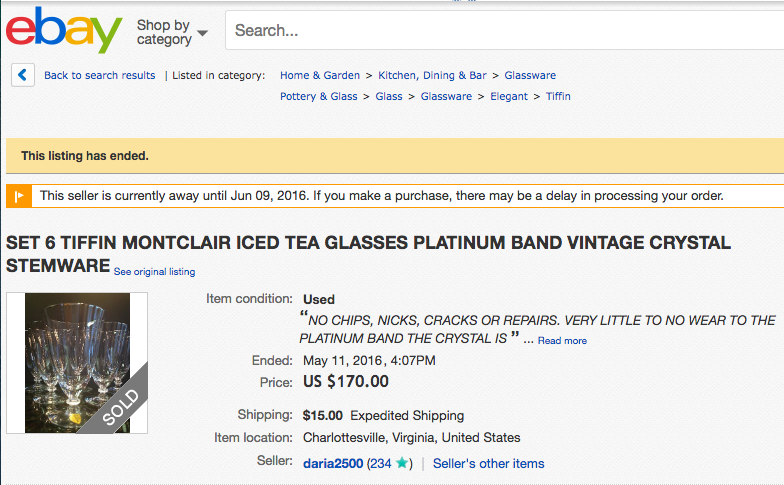Click the seller's teal feedback star

pyautogui.click(x=402, y=462)
